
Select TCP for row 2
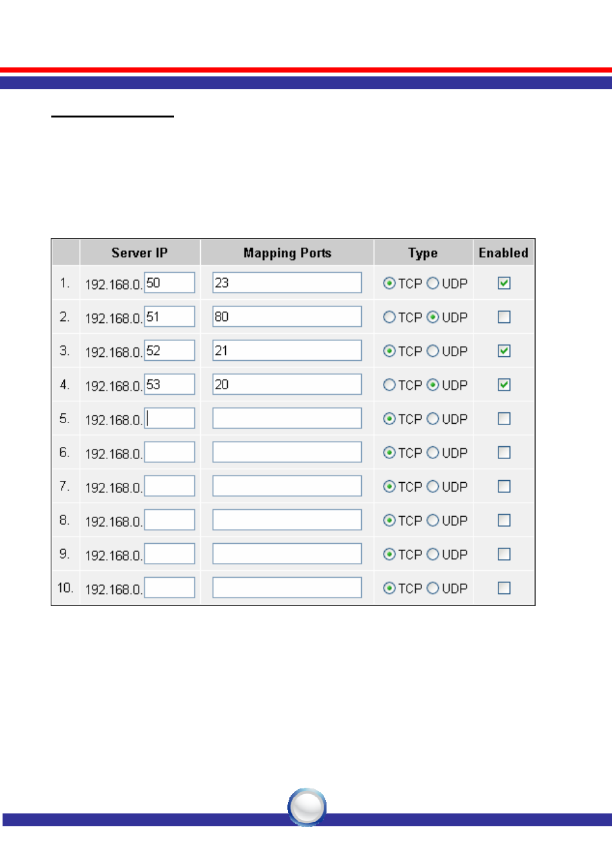pyautogui.click(x=389, y=317)
